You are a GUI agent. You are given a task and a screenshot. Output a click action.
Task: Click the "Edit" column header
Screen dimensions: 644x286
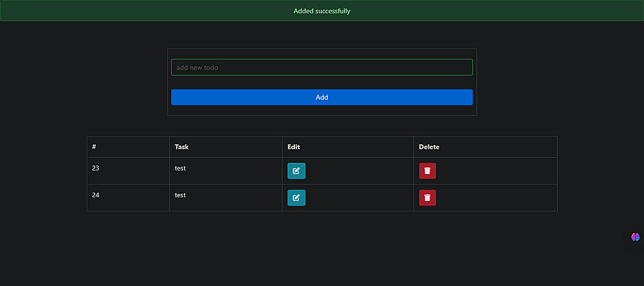coord(294,147)
